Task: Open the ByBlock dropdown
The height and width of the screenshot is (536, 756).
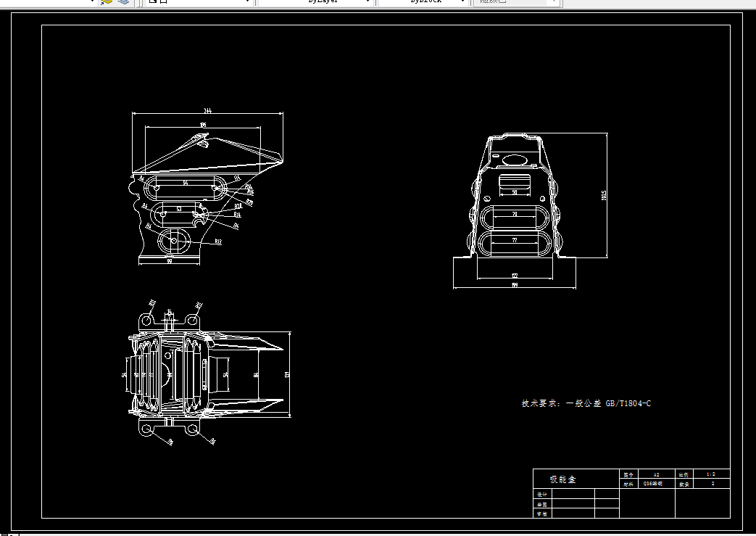Action: 462,1
